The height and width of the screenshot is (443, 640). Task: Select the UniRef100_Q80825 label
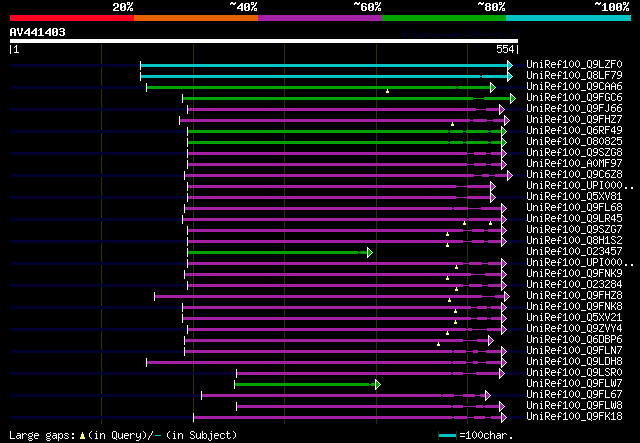click(x=574, y=142)
